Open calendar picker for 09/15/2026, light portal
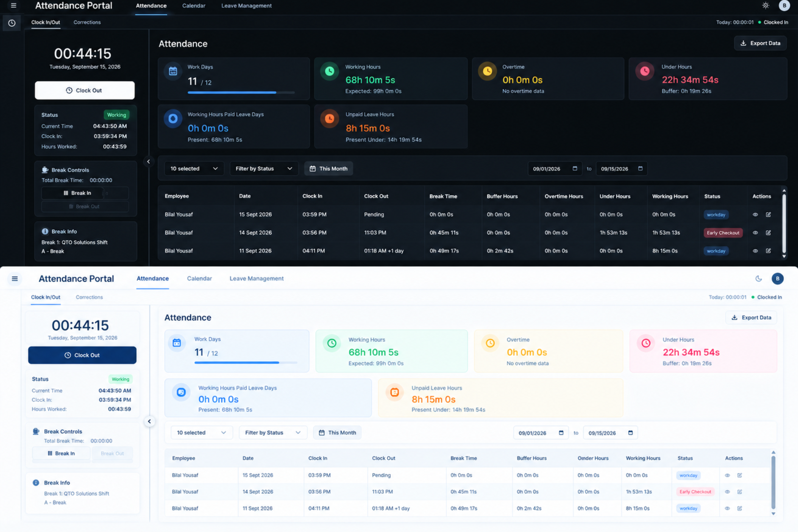 tap(630, 433)
